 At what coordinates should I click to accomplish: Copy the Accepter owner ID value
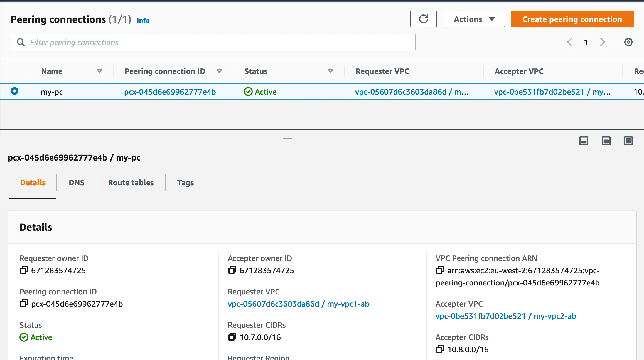232,270
